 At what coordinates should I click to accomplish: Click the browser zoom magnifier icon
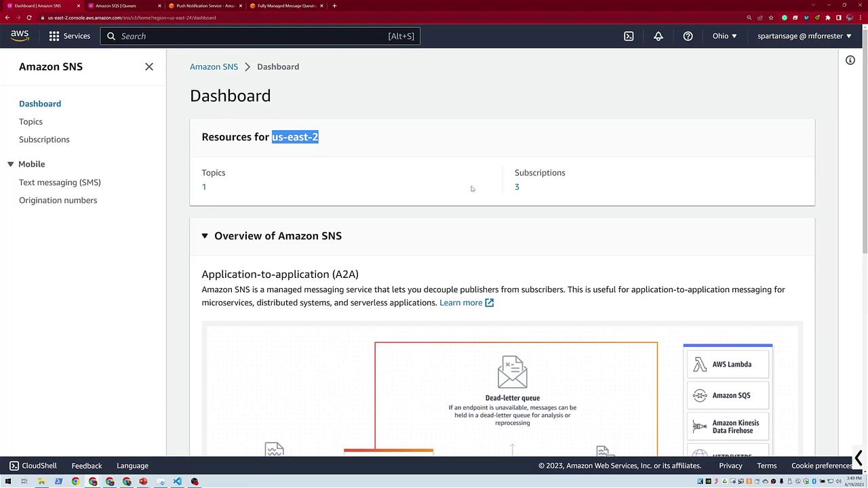[749, 18]
